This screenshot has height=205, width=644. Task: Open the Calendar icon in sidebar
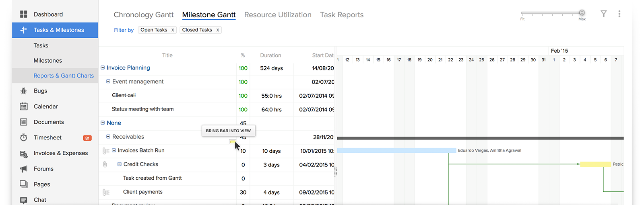click(24, 107)
